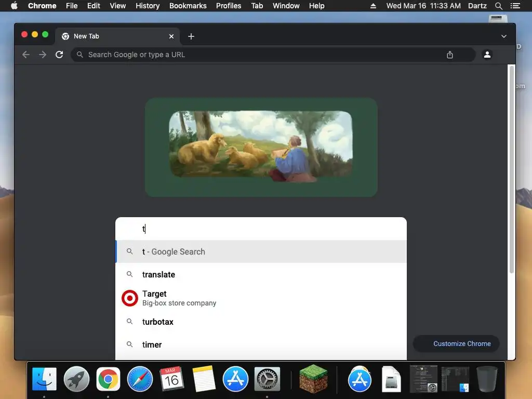532x399 pixels.
Task: Expand the tab search chevron
Action: click(x=504, y=36)
